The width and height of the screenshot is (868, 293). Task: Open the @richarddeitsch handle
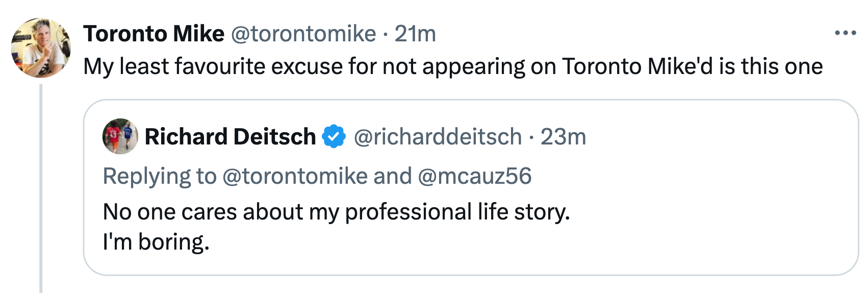click(x=438, y=137)
